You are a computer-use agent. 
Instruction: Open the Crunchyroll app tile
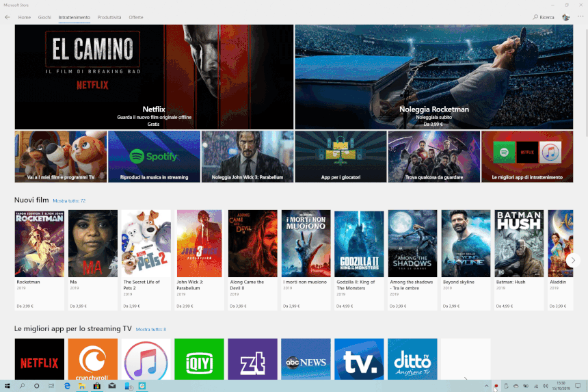coord(92,359)
